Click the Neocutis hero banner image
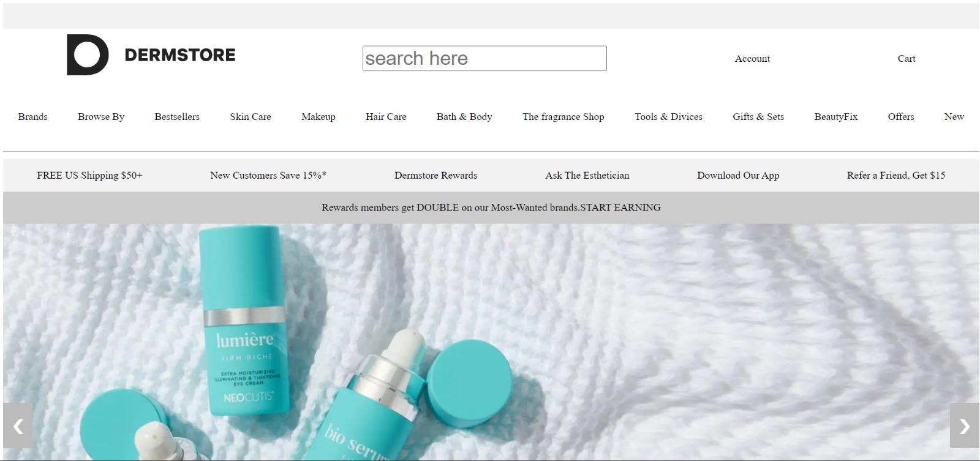980x461 pixels. [x=491, y=342]
